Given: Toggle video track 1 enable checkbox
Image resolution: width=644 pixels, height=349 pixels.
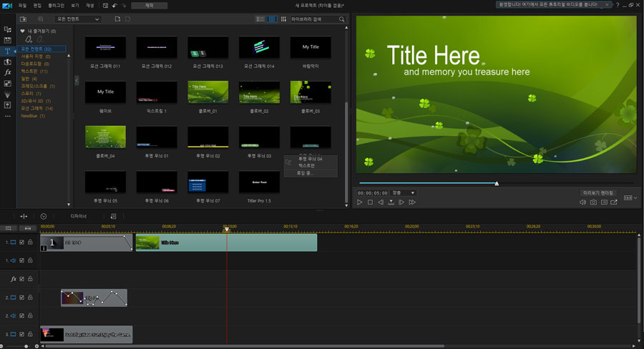Looking at the screenshot, I should click(x=21, y=242).
